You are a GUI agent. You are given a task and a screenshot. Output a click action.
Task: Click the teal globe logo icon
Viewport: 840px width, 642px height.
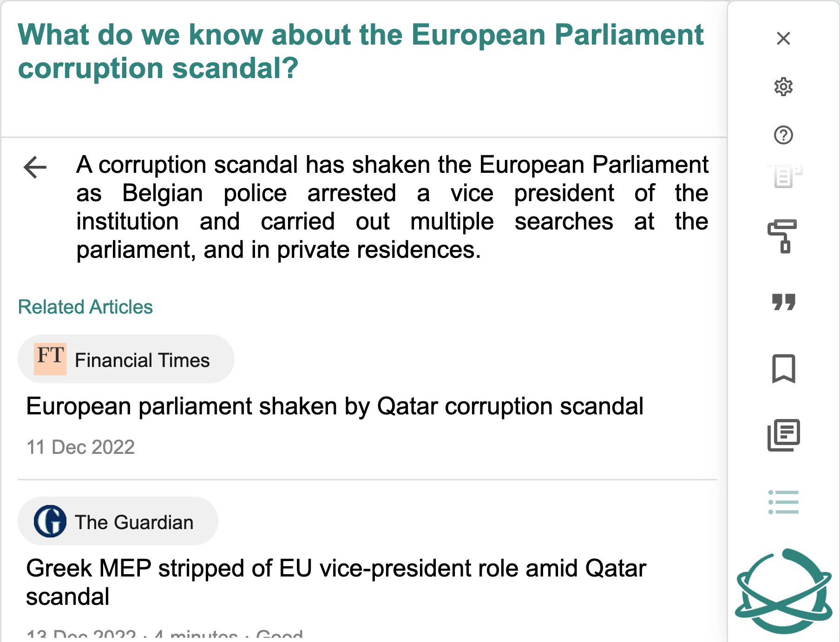click(783, 591)
